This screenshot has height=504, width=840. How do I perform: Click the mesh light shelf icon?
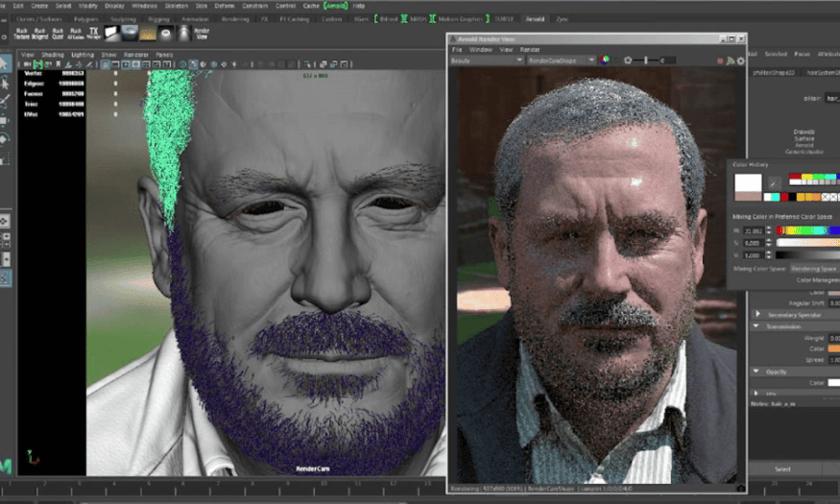click(x=148, y=34)
